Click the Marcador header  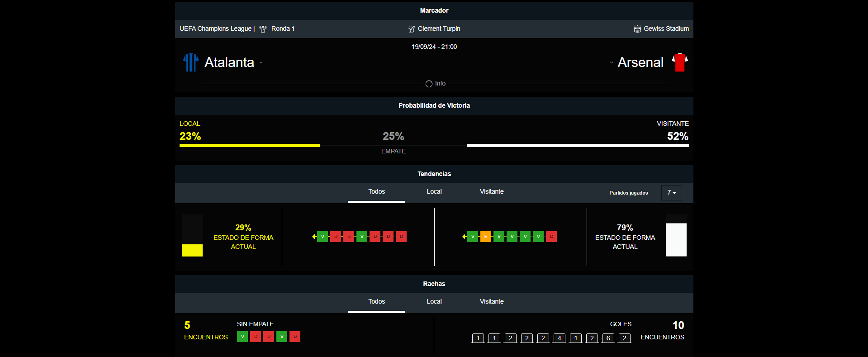(434, 11)
